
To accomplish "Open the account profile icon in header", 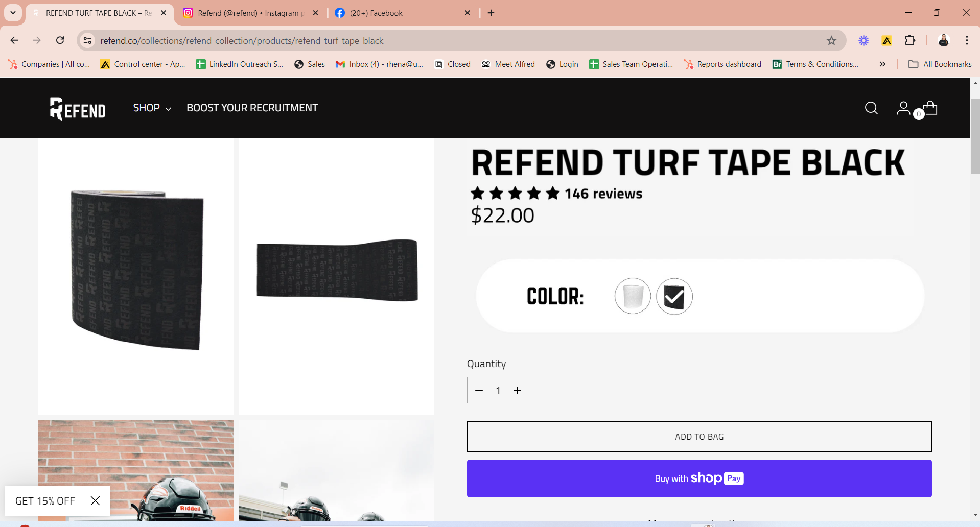I will 903,108.
